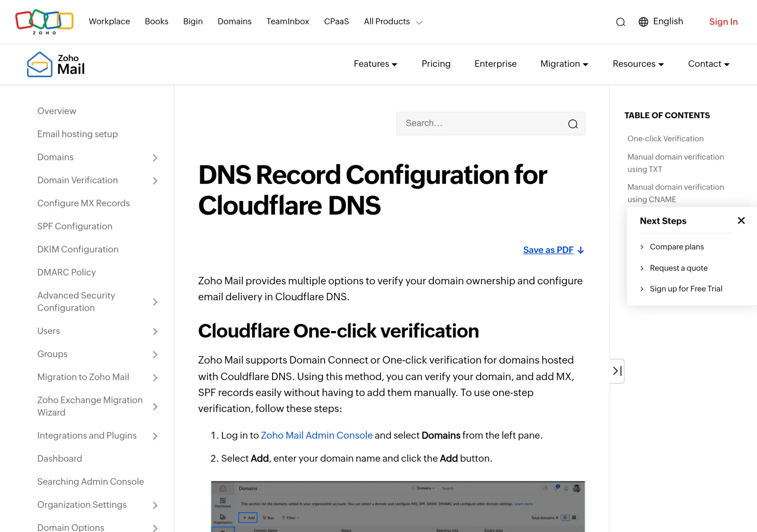Open the Migration dropdown menu

564,64
